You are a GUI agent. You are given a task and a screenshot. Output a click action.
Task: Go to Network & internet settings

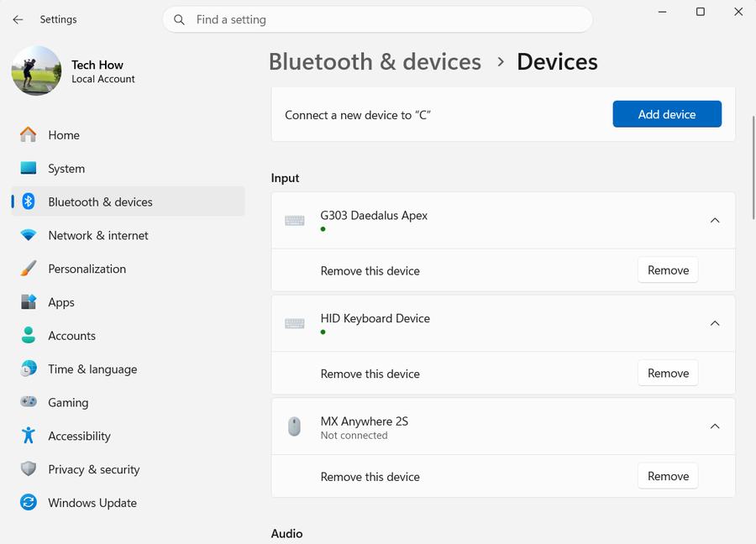128,235
